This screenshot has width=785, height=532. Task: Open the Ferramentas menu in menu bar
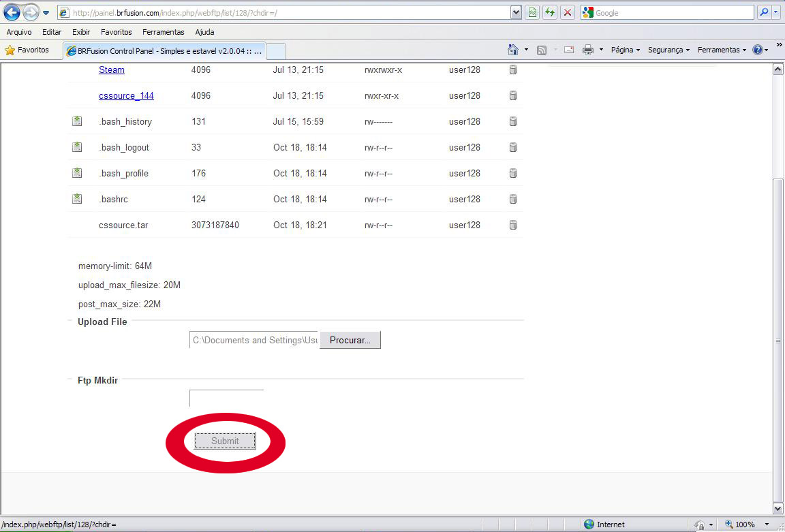click(163, 32)
